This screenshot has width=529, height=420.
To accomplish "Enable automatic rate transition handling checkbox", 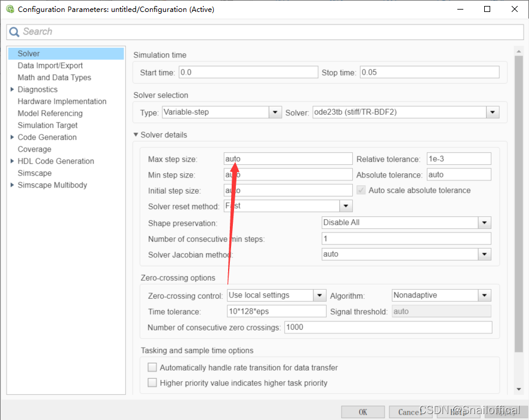I will (x=152, y=367).
